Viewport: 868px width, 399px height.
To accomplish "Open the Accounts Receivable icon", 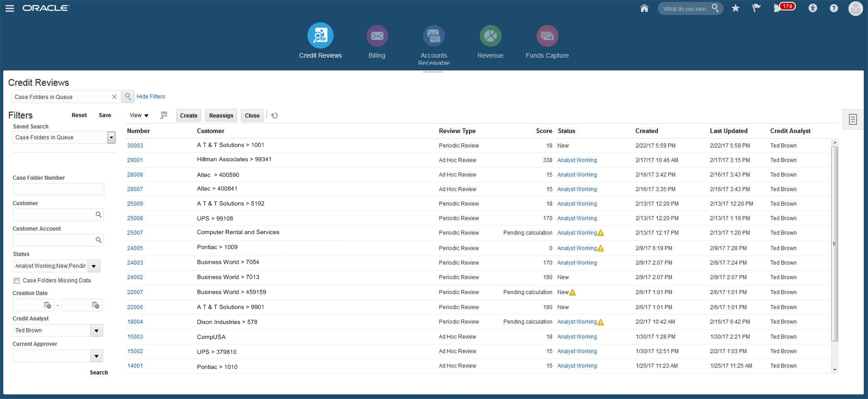I will [434, 36].
